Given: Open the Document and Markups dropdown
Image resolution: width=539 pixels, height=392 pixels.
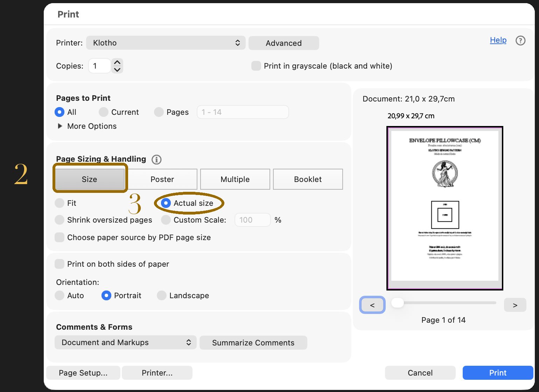Looking at the screenshot, I should [x=126, y=342].
